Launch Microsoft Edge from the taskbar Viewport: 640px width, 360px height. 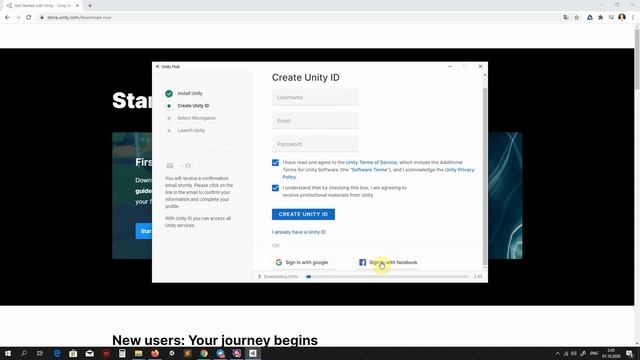tap(57, 353)
